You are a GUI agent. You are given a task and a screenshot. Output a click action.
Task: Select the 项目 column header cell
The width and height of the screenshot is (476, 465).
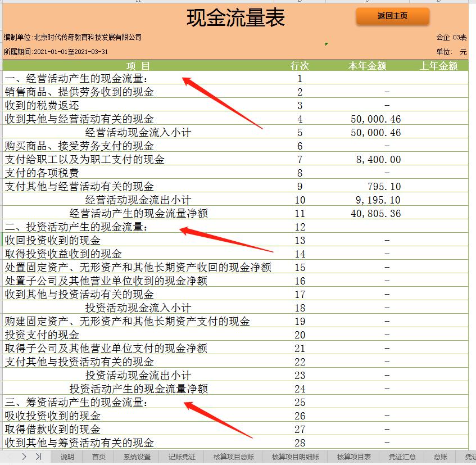[x=139, y=65]
